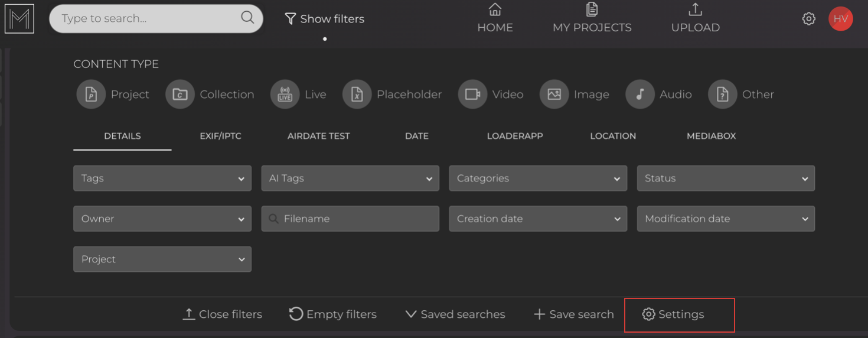Expand the Creation date dropdown
This screenshot has height=338, width=868.
pos(538,219)
